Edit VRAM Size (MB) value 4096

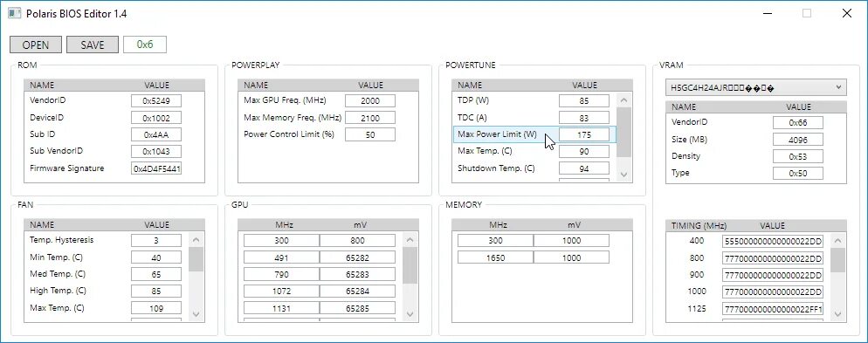(x=797, y=140)
